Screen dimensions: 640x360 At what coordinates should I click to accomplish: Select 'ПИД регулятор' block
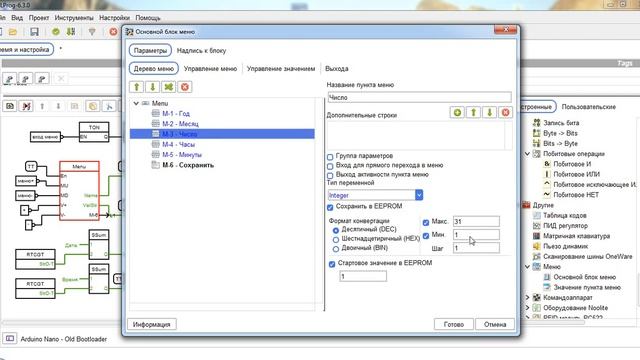pyautogui.click(x=565, y=226)
